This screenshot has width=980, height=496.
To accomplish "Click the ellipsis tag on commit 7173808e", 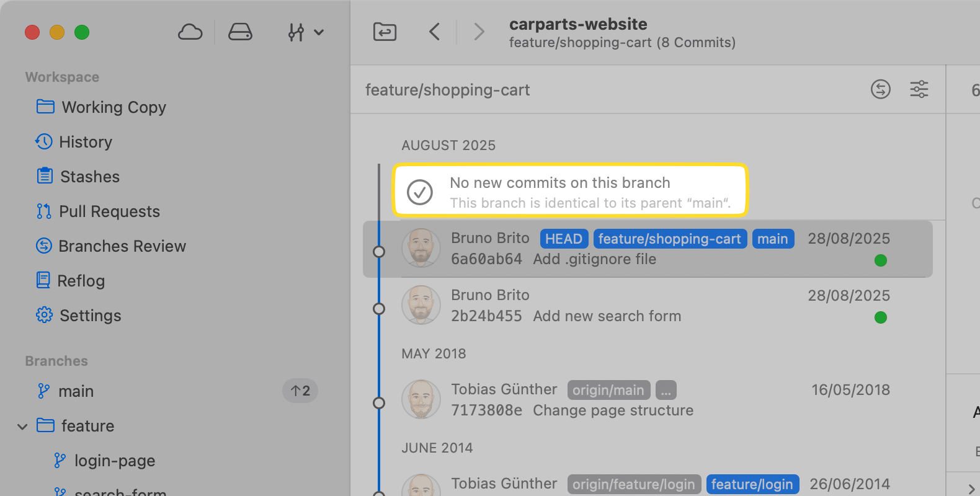I will [x=666, y=390].
